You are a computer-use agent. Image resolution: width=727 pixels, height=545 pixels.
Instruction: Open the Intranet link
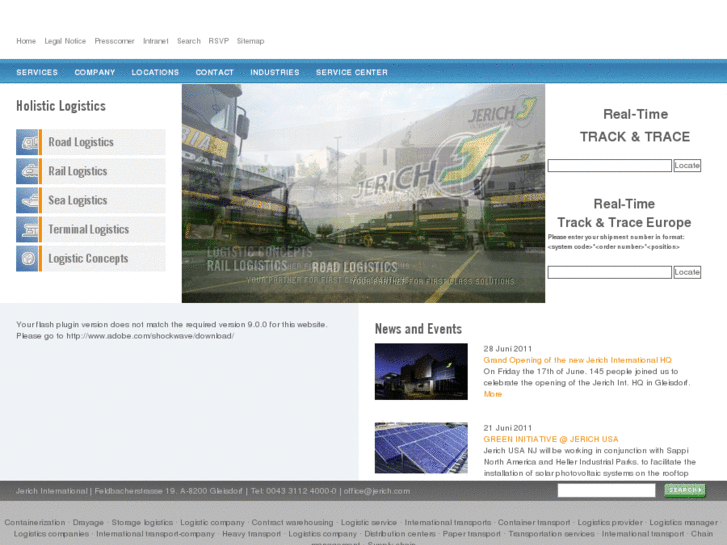coord(155,41)
